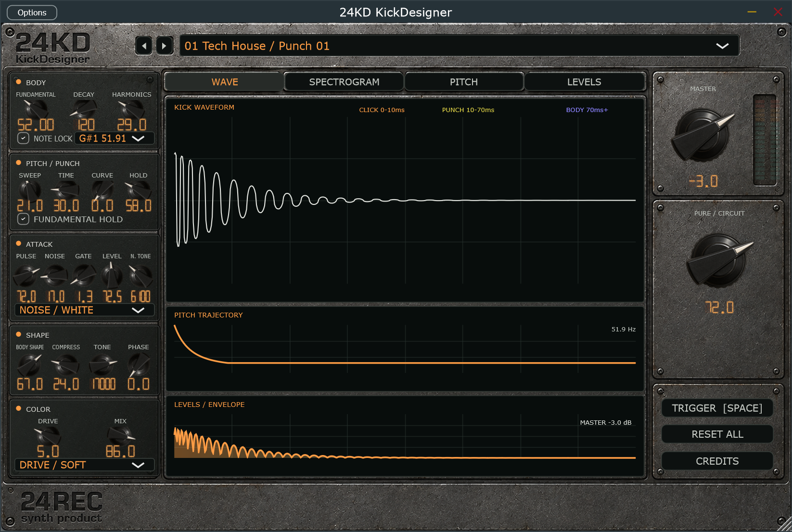Open the G#1 51.91 note dropdown
This screenshot has height=532, width=792.
coord(115,139)
